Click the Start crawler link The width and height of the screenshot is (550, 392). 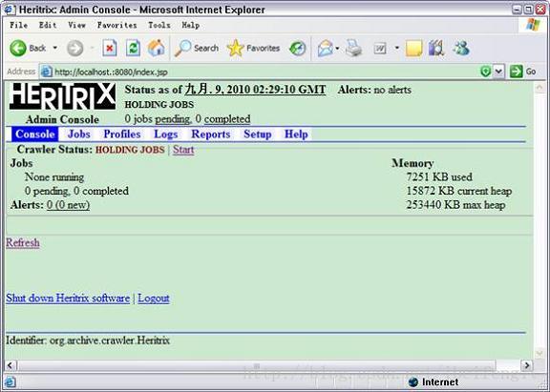[x=183, y=150]
